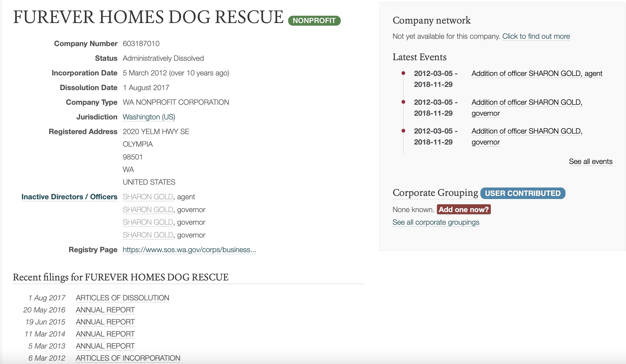This screenshot has height=364, width=626.
Task: Click the incorporation date '5 March 2012'
Action: 145,73
